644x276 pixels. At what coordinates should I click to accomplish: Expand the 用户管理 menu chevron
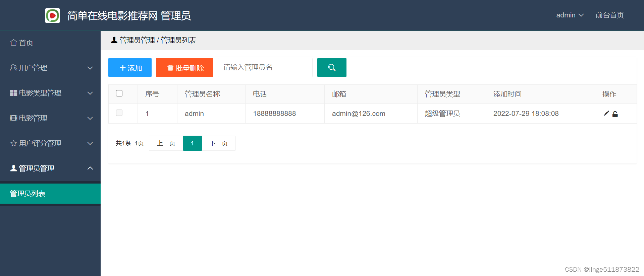click(x=90, y=68)
